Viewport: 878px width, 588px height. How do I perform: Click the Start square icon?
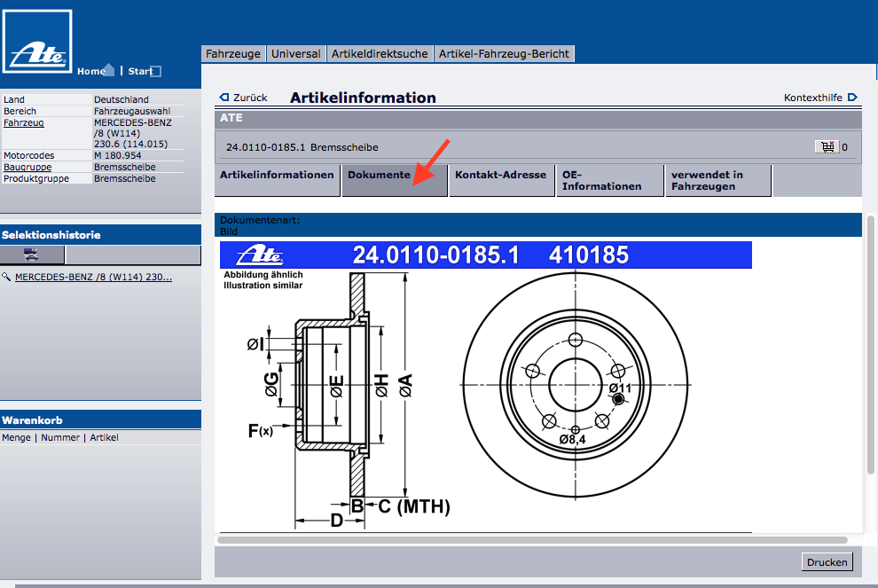(156, 72)
